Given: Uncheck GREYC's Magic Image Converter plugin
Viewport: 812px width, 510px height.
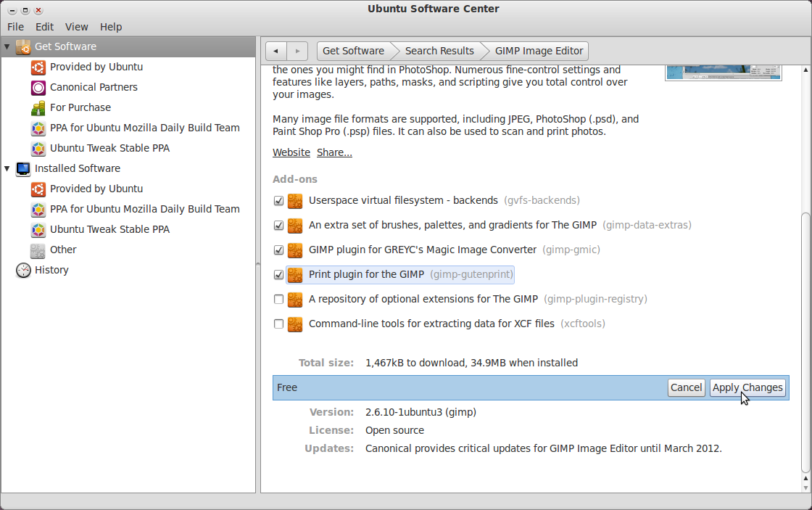Looking at the screenshot, I should [278, 250].
